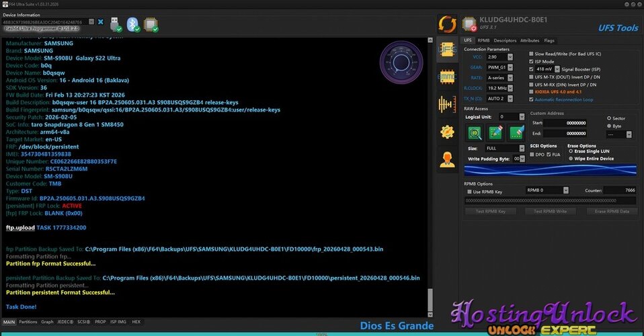644x336 pixels.
Task: Open the Size FULL dropdown
Action: click(522, 149)
